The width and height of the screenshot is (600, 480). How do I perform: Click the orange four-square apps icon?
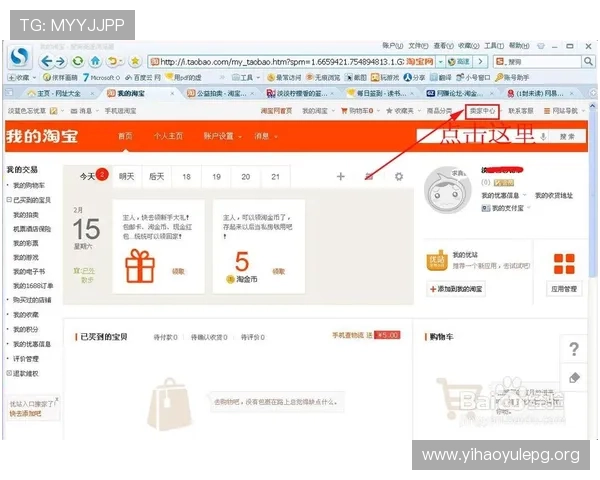click(564, 264)
